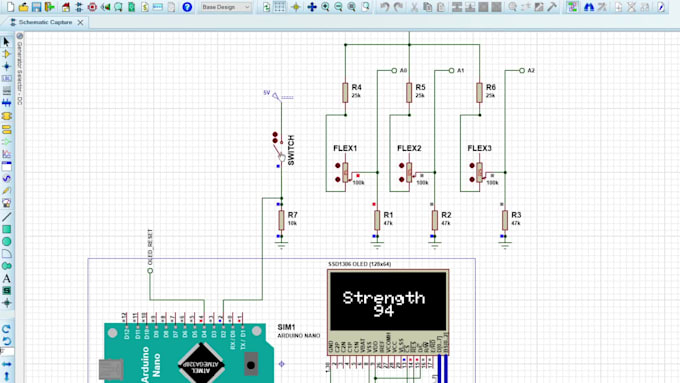Open the 3D Visualizer icon
Viewport: 680px width, 383px height.
point(105,7)
